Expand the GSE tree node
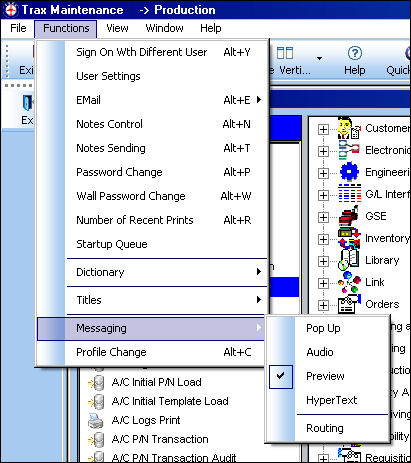 click(x=323, y=217)
